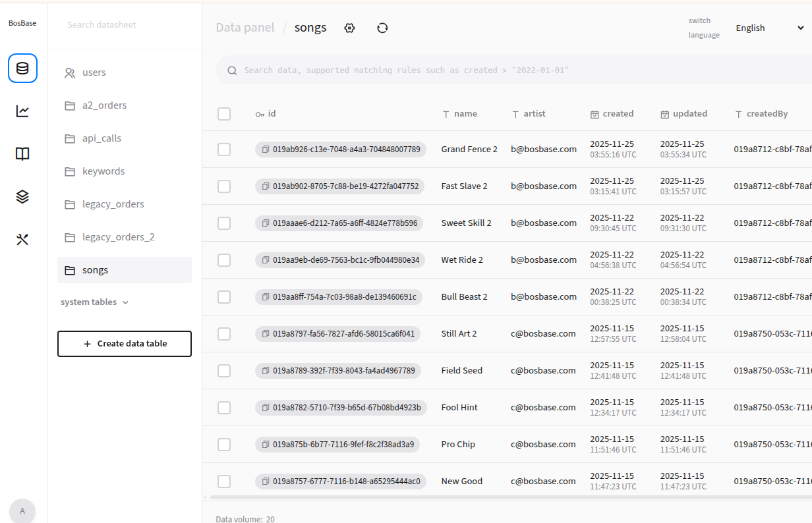812x523 pixels.
Task: Check the Wet Ride 2 row
Action: click(x=224, y=260)
